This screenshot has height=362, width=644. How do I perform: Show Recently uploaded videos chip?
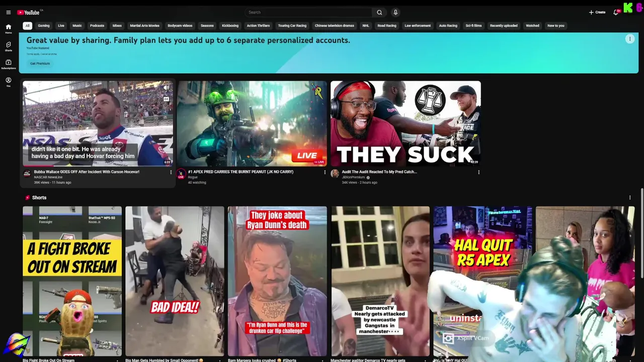coord(504,26)
